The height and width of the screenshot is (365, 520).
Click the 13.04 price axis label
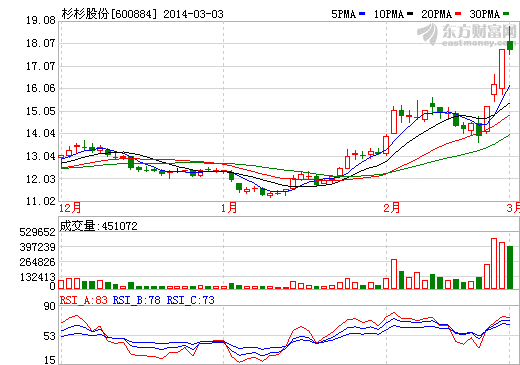pos(41,156)
